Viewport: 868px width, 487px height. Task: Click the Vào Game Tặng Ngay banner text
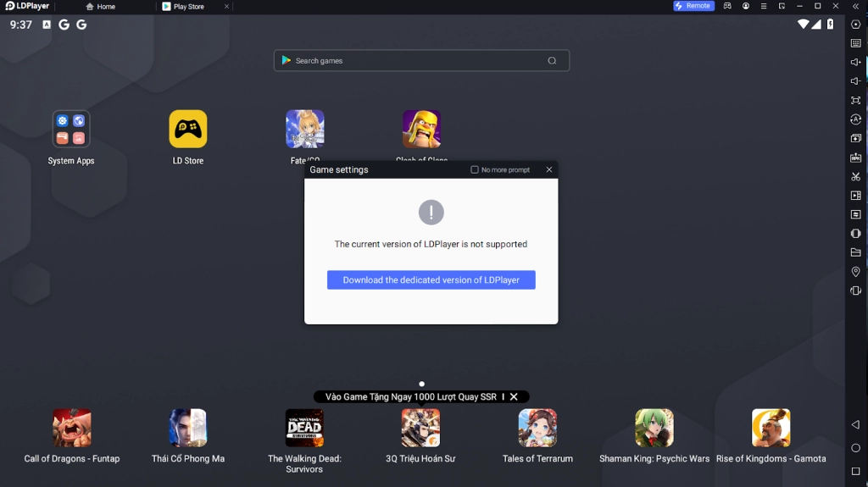(411, 396)
